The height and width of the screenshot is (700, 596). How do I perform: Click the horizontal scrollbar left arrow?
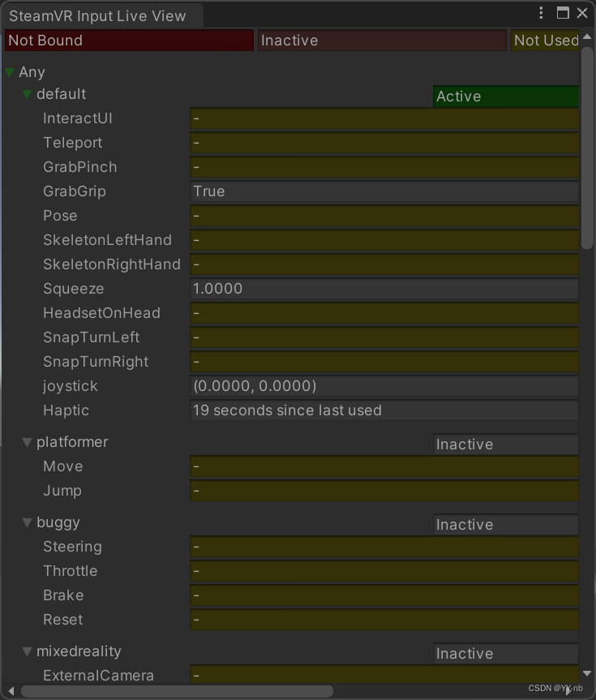(x=11, y=690)
